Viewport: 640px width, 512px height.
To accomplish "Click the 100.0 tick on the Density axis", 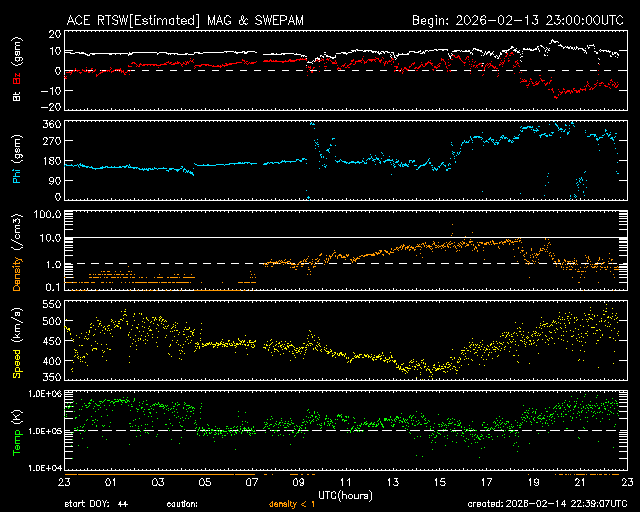I will click(x=48, y=214).
